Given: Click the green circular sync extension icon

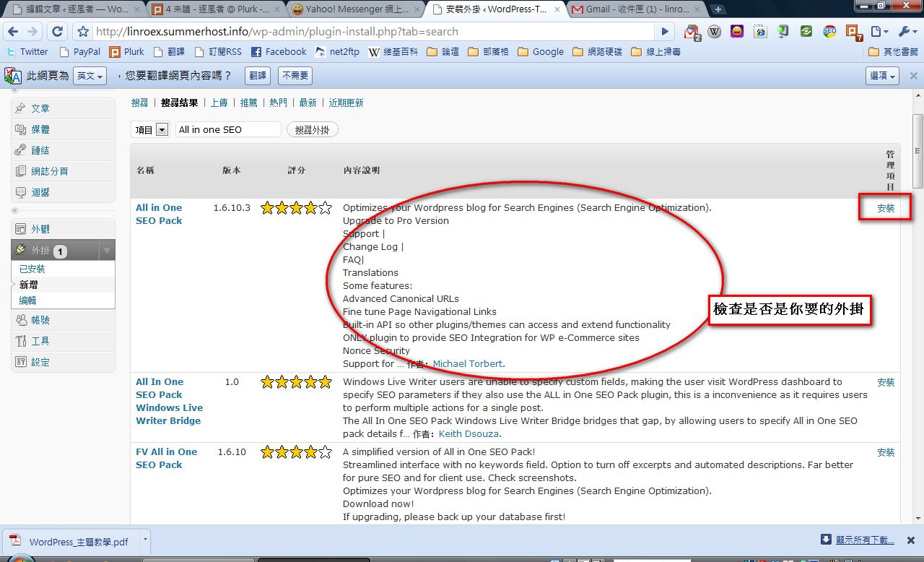Looking at the screenshot, I should 806,32.
